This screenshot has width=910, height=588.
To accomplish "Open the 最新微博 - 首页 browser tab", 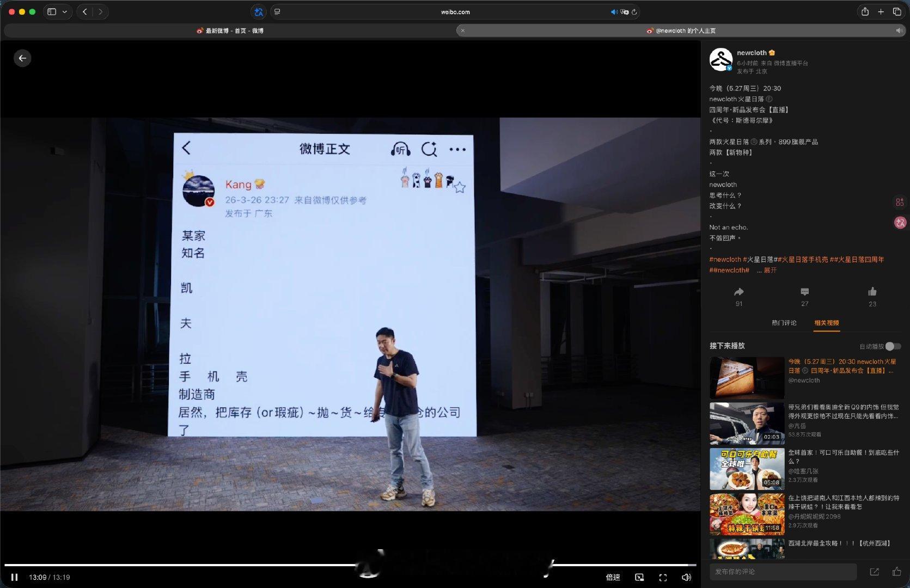I will point(230,31).
